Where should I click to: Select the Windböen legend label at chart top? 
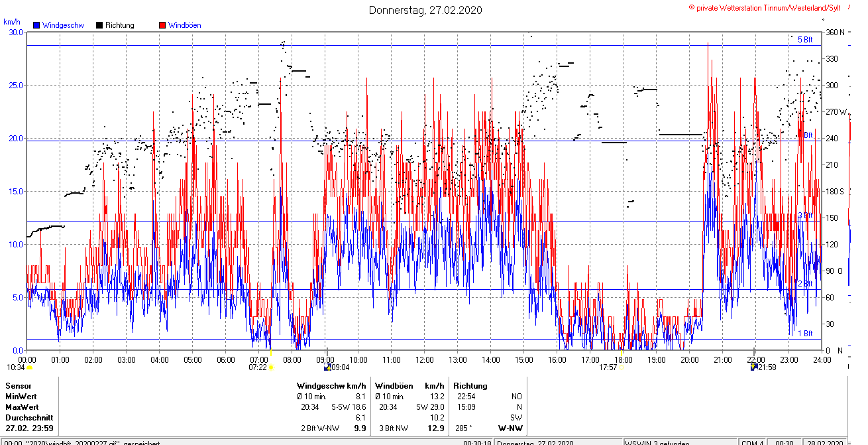(x=185, y=25)
